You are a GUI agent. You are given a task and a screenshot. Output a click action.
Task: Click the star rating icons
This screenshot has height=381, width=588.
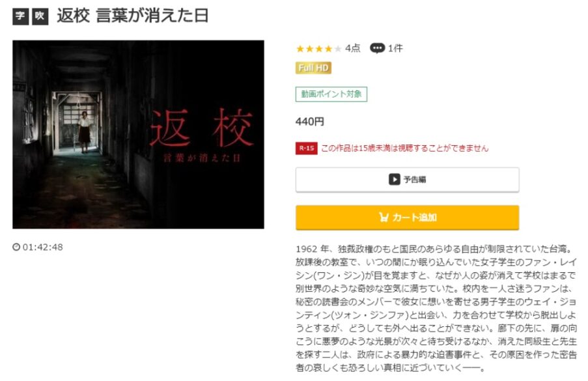tap(319, 49)
